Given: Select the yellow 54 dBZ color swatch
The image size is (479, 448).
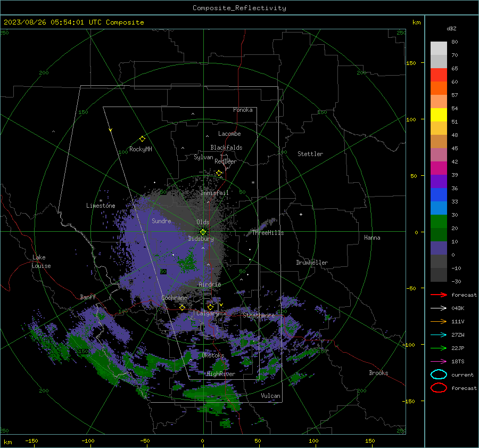Looking at the screenshot, I should tap(439, 115).
